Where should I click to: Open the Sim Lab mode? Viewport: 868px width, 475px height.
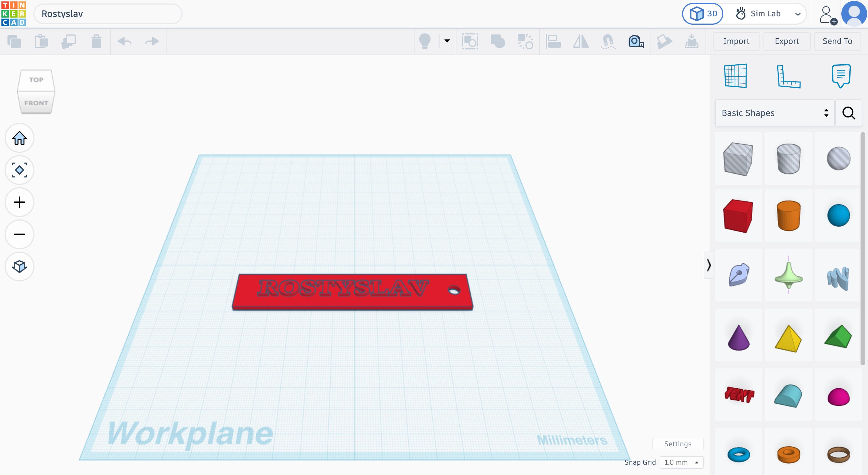pos(758,14)
